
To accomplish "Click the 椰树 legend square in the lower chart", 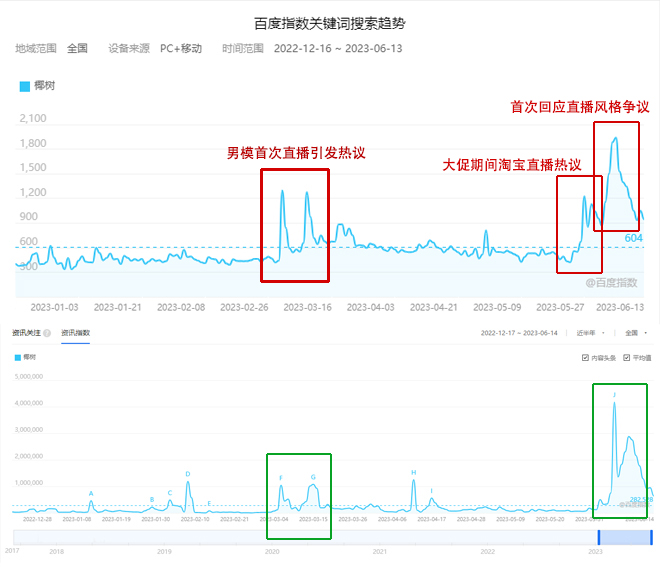I will (18, 357).
